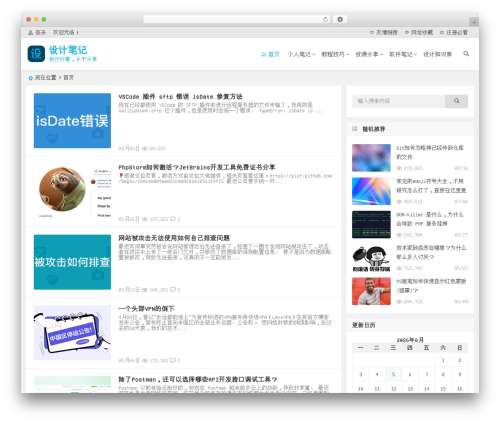Open 除了Postman article title

click(198, 379)
